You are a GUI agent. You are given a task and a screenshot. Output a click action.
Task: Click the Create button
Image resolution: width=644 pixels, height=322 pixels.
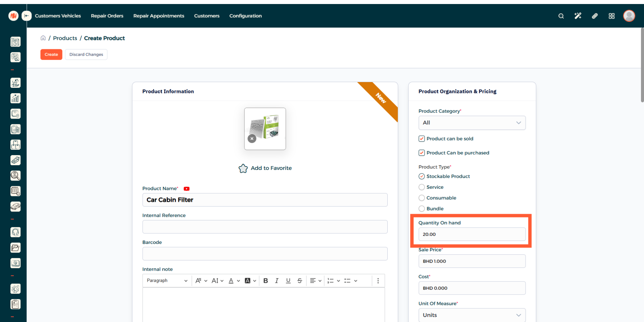(x=51, y=55)
